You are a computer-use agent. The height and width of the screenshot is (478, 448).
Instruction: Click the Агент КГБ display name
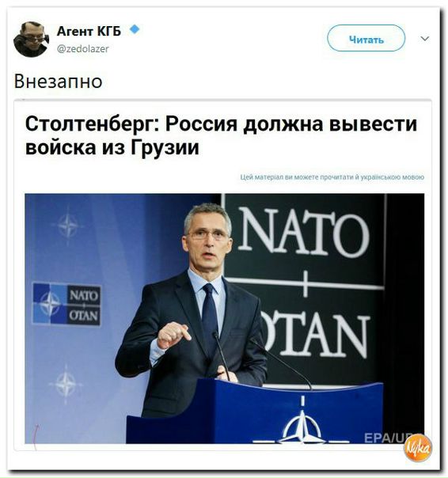pos(89,31)
